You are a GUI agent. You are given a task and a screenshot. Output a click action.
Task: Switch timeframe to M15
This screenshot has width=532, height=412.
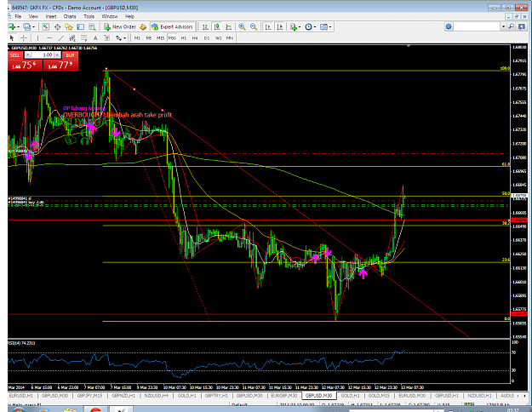point(160,38)
